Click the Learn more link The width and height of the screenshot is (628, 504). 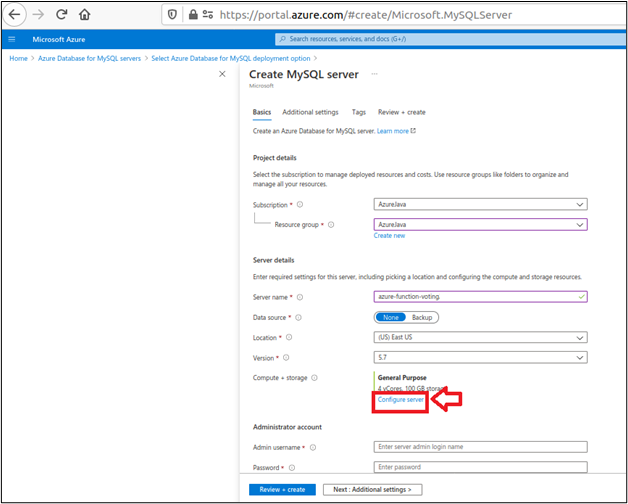point(396,131)
